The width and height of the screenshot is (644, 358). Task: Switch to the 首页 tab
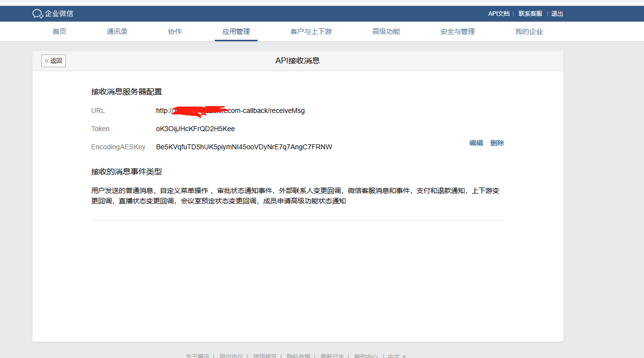click(x=59, y=31)
